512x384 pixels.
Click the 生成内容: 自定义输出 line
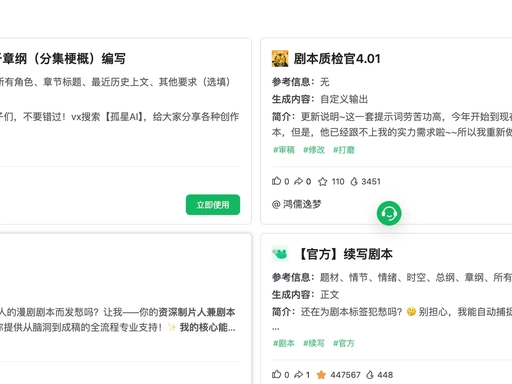pyautogui.click(x=320, y=99)
